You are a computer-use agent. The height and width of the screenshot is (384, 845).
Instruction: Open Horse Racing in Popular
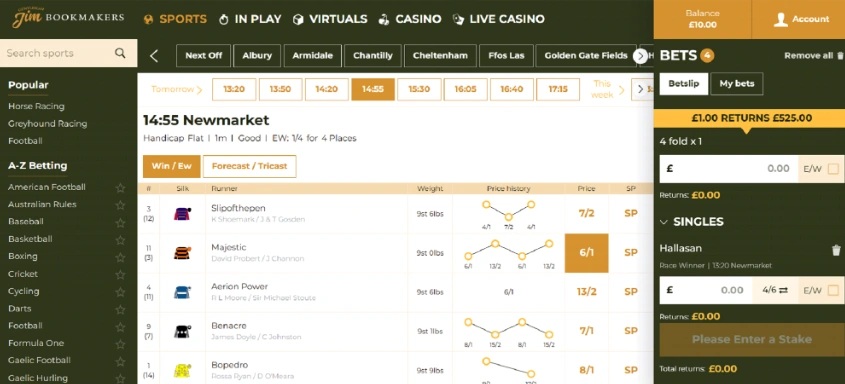(x=36, y=106)
